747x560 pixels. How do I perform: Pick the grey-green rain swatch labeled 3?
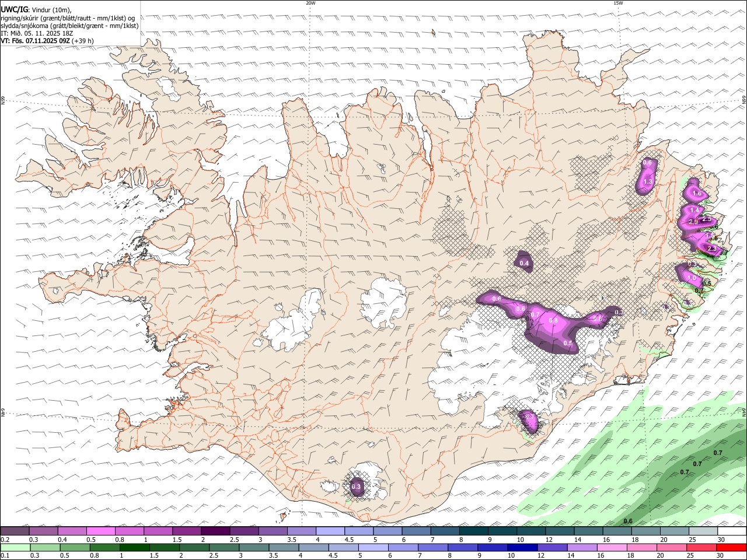tap(254, 548)
